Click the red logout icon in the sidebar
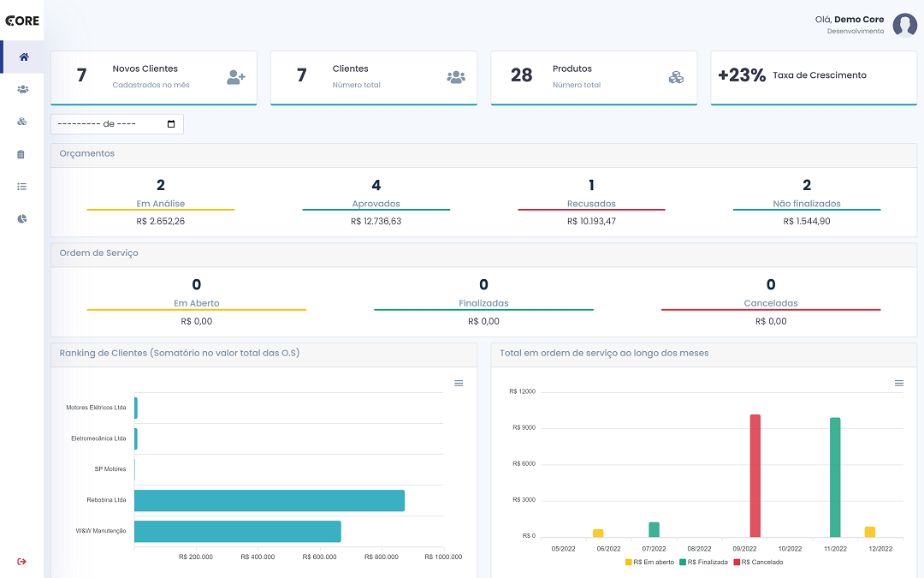924x578 pixels. [x=21, y=562]
